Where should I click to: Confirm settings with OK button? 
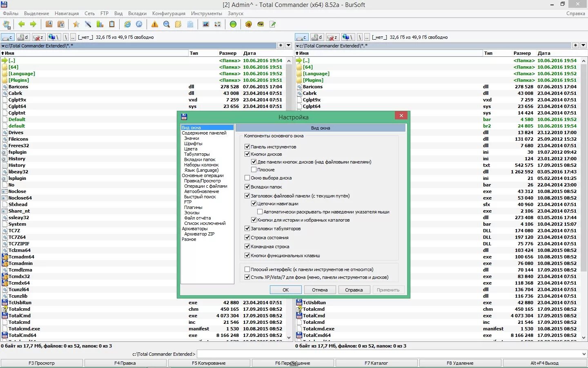tap(286, 290)
